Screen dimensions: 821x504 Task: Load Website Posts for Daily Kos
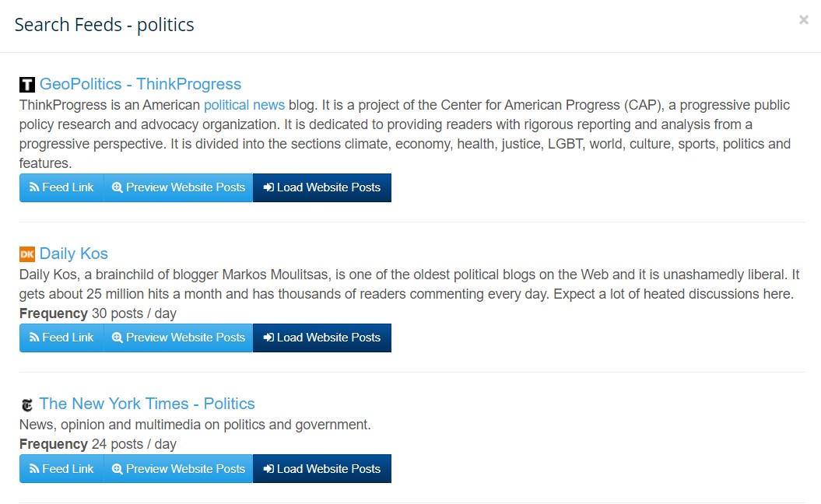[322, 338]
